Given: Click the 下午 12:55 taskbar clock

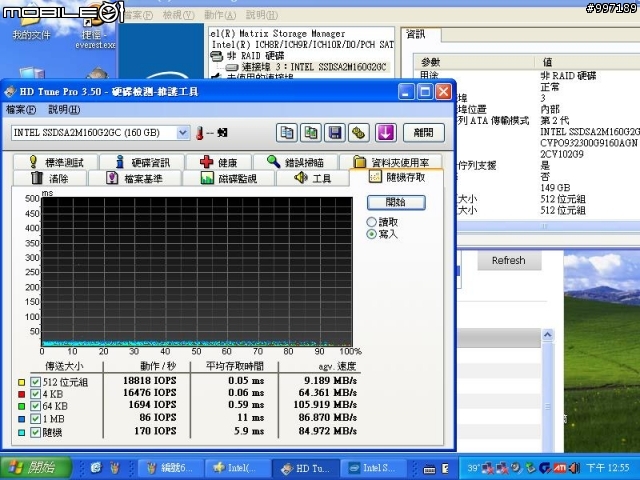Looking at the screenshot, I should pos(607,468).
